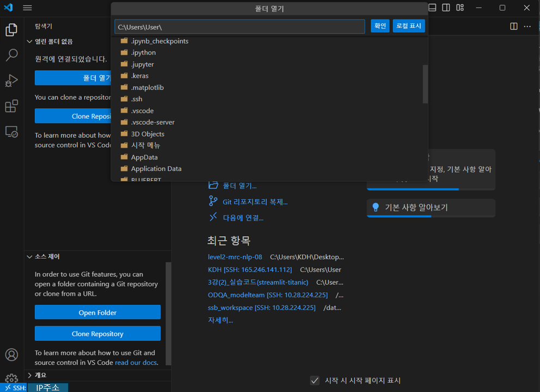
Task: Click the 폴더 열기... link on welcome page
Action: click(x=240, y=186)
